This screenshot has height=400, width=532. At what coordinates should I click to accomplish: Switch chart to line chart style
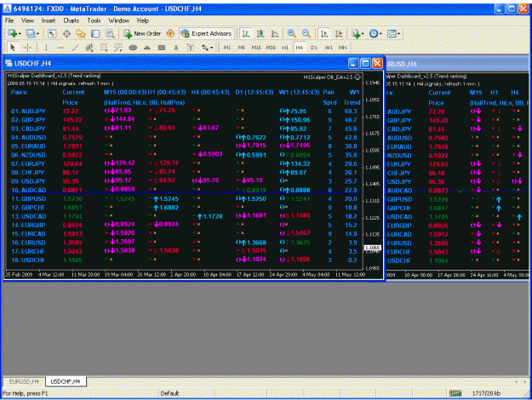point(275,33)
